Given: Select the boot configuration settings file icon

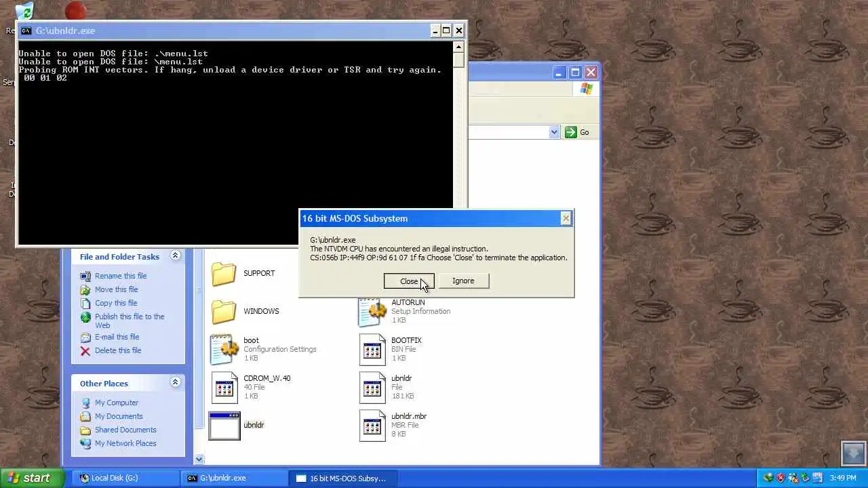Looking at the screenshot, I should coord(224,349).
